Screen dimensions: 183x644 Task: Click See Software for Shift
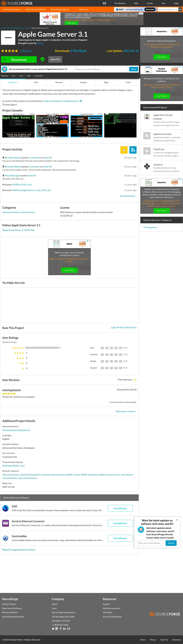click(x=120, y=508)
